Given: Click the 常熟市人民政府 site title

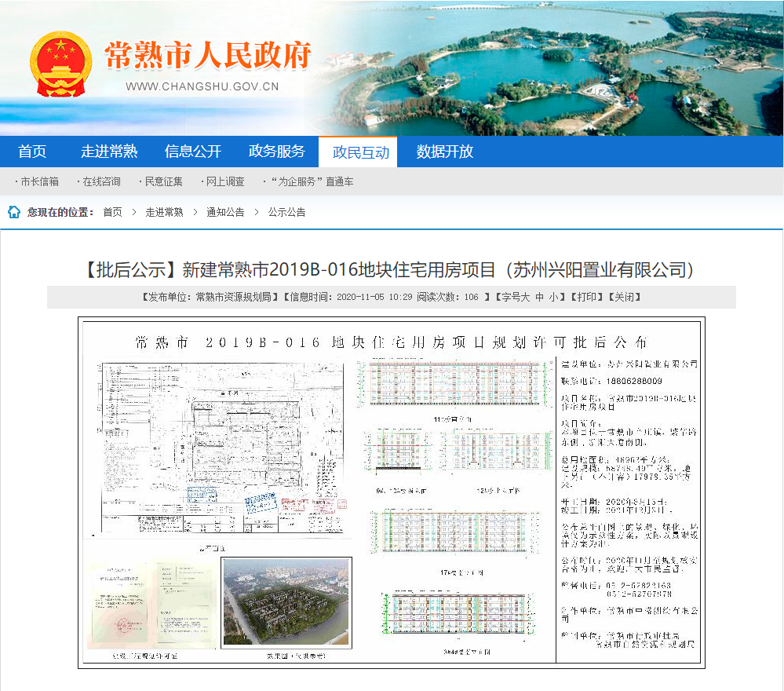Looking at the screenshot, I should coord(208,55).
